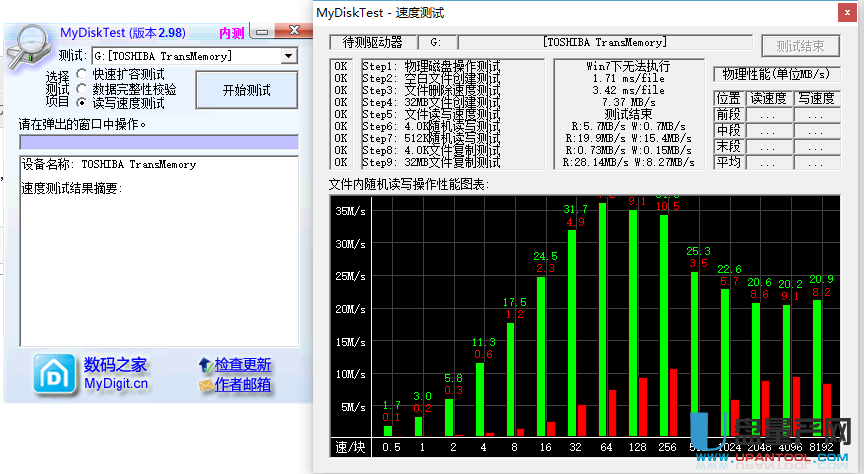This screenshot has width=864, height=474.
Task: Minimize the MyDiskTest main window
Action: pos(263,33)
